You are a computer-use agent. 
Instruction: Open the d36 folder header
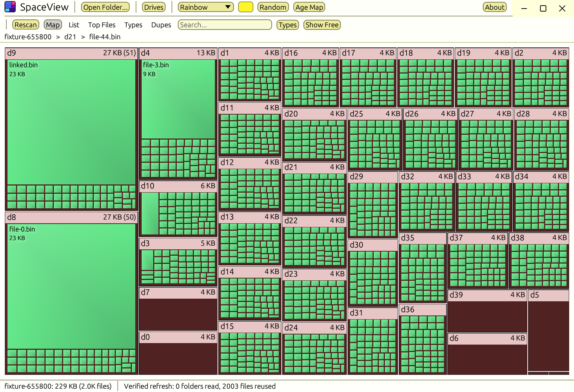(423, 309)
